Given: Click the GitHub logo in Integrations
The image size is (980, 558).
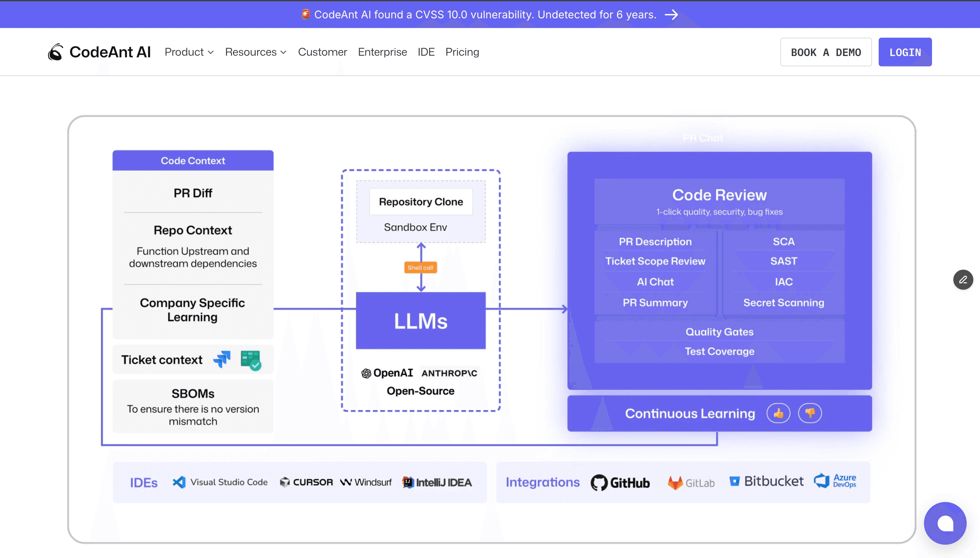Looking at the screenshot, I should [x=620, y=483].
